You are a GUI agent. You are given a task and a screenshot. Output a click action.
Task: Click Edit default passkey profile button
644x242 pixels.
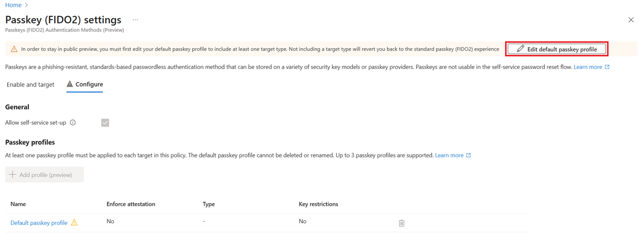557,49
